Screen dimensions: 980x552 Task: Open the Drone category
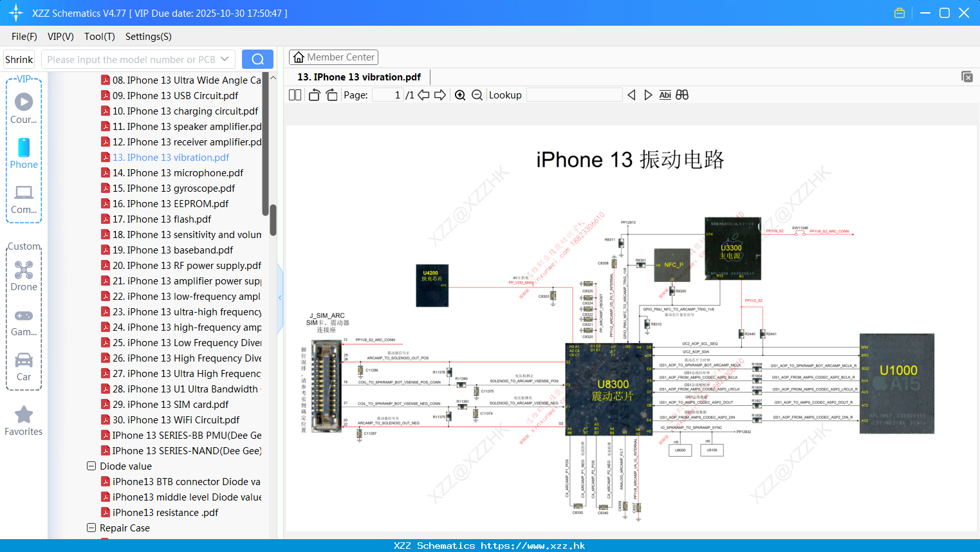pyautogui.click(x=24, y=275)
